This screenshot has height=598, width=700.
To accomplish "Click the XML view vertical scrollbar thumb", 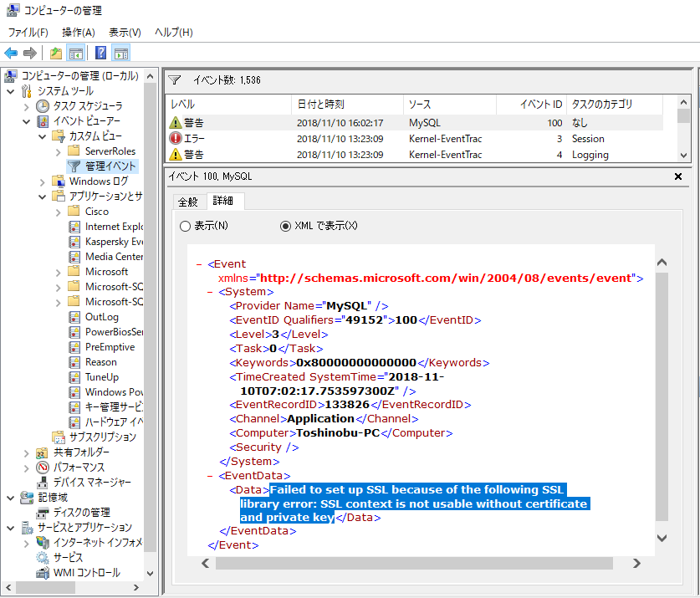I will click(x=662, y=396).
